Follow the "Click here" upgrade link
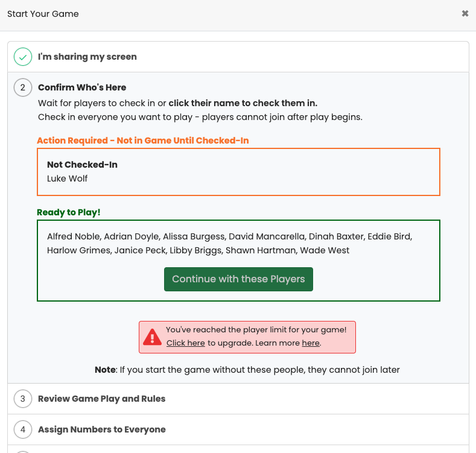 click(185, 343)
